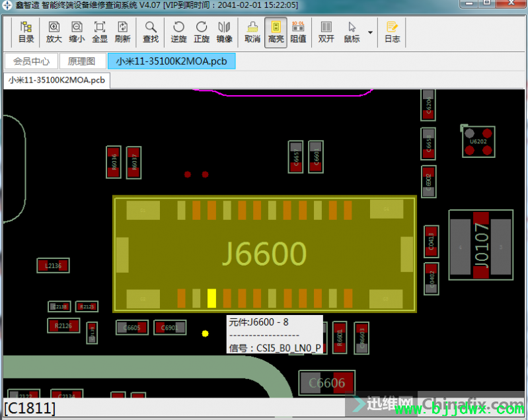Screen dimensions: 528x420
Task: Select capacitor C6206
Action: tap(428, 104)
